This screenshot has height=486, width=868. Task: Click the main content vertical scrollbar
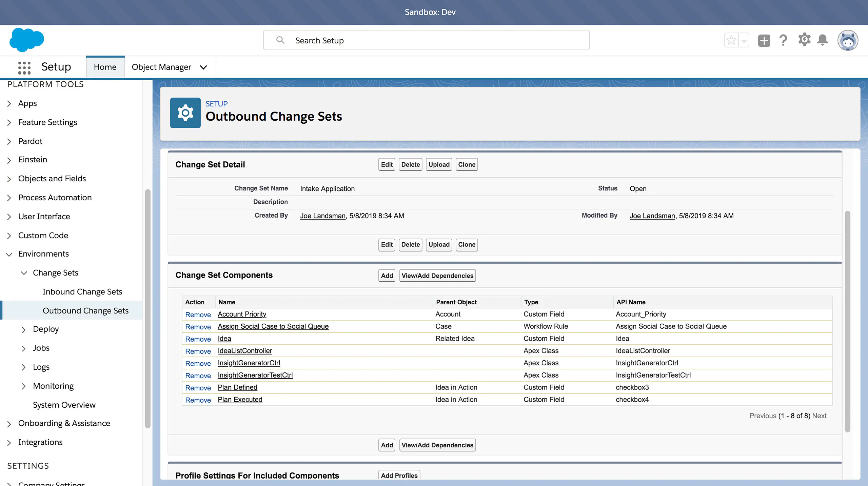point(848,321)
